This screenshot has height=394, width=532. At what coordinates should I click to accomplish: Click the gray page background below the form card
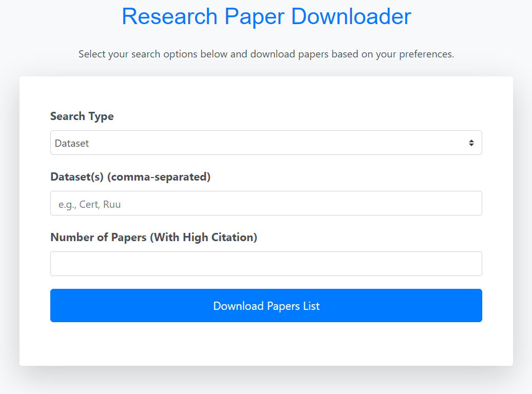[x=266, y=382]
